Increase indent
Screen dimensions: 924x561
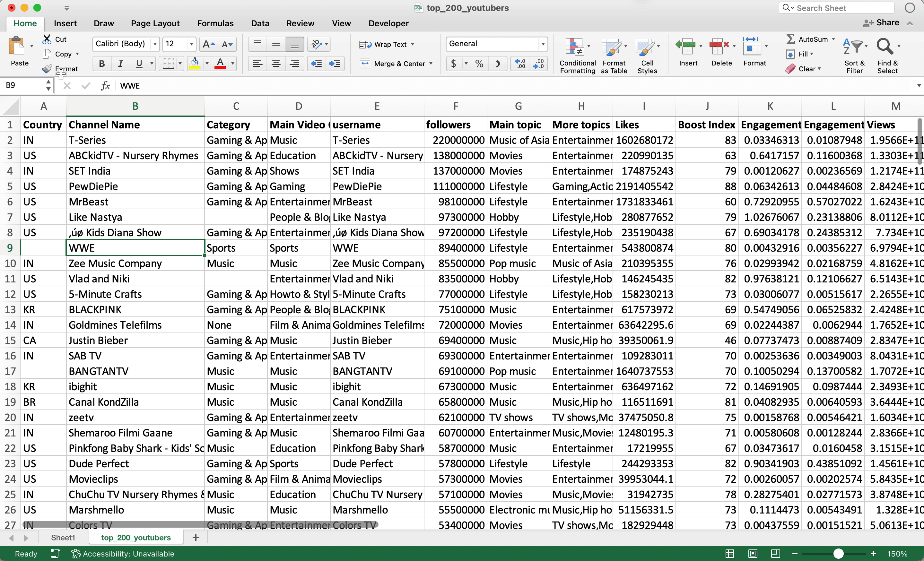(335, 64)
